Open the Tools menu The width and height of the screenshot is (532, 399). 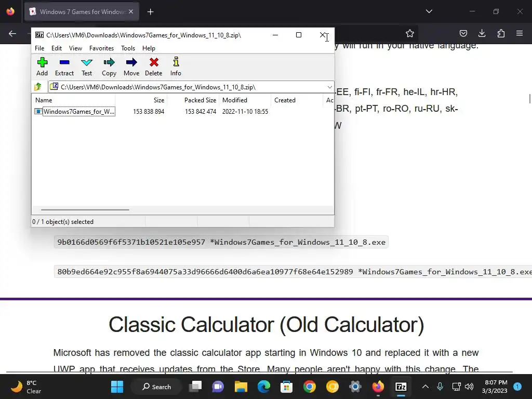point(128,48)
